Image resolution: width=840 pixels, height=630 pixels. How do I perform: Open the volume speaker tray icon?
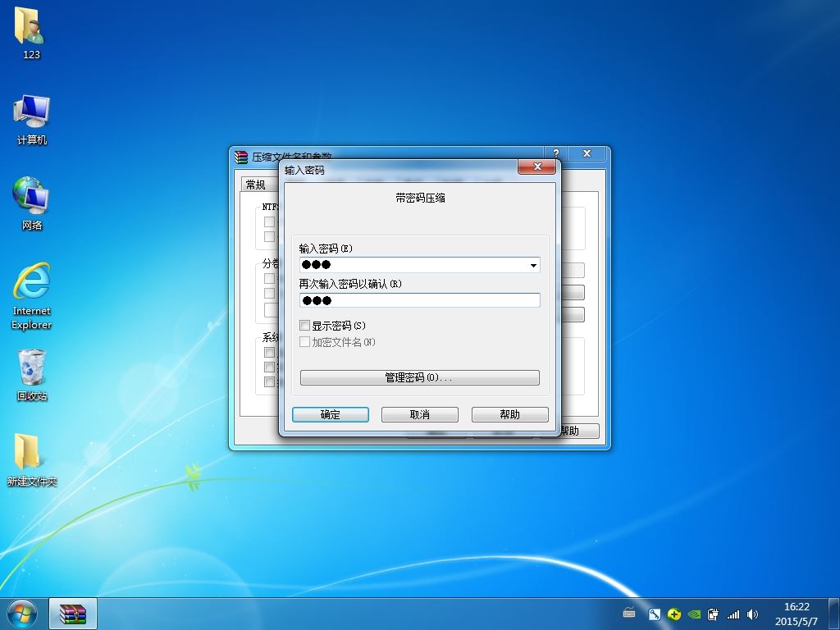(752, 614)
